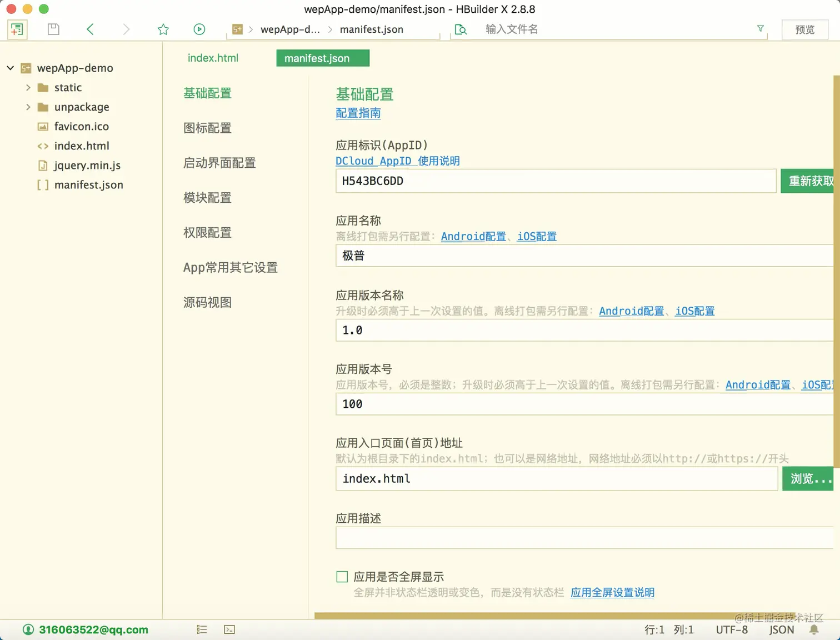Click the save file toolbar icon
840x640 pixels.
pos(53,29)
